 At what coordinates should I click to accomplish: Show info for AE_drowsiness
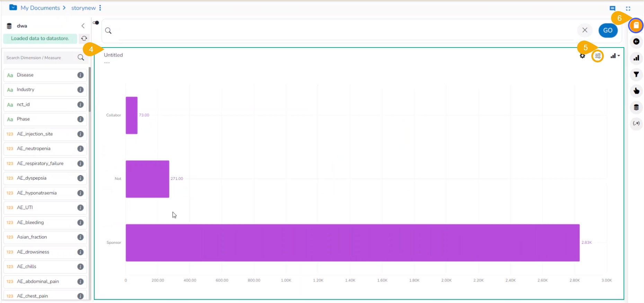(80, 252)
